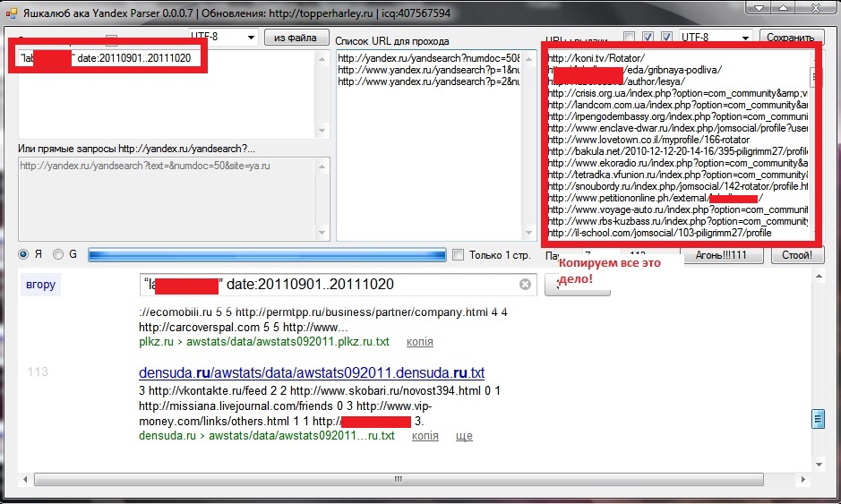The width and height of the screenshot is (841, 504).
Task: Select the irpengodembassy.org result row
Action: pyautogui.click(x=678, y=117)
